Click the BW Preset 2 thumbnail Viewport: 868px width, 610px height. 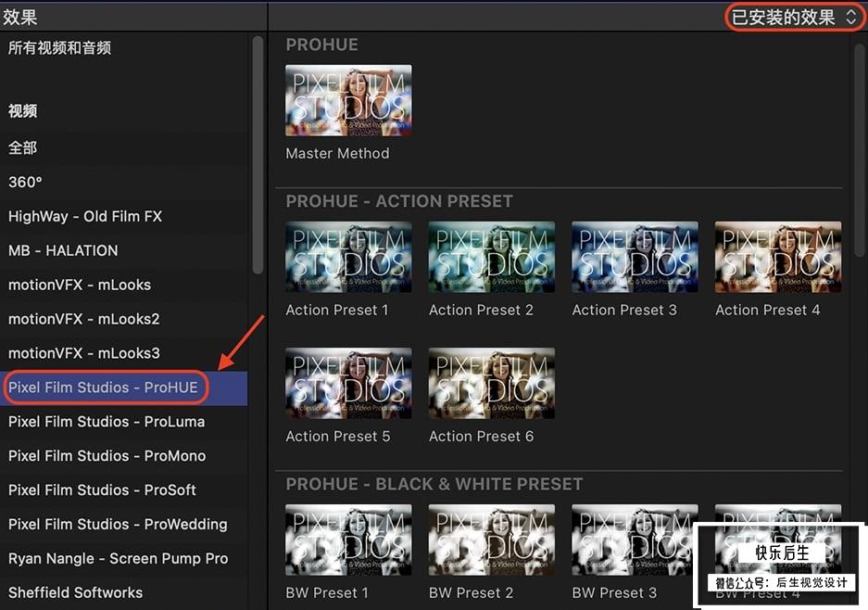pos(492,540)
